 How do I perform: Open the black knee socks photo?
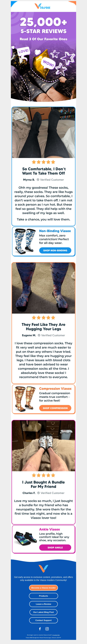click(x=43, y=133)
